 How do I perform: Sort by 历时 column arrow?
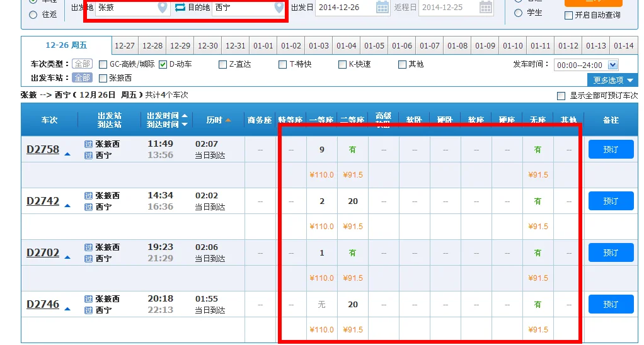227,120
